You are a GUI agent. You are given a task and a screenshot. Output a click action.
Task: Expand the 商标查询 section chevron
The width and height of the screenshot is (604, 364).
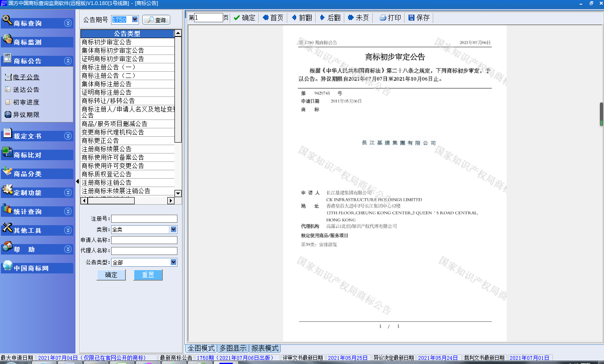point(68,23)
